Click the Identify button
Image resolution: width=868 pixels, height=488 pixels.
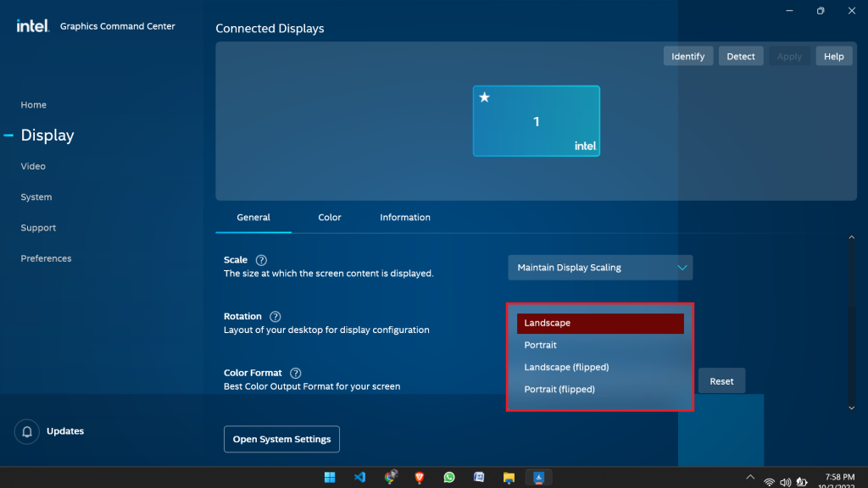pos(688,57)
